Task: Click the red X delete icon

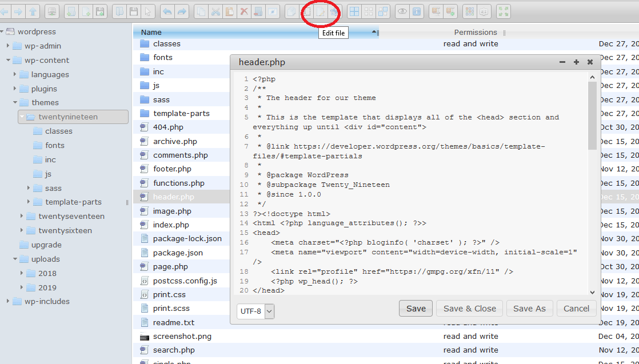Action: (x=244, y=12)
